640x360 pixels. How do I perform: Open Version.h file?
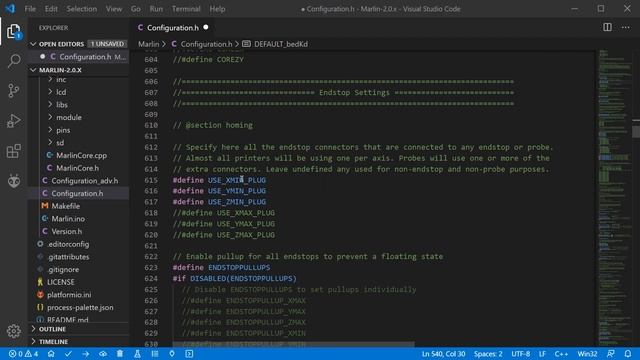coord(67,231)
